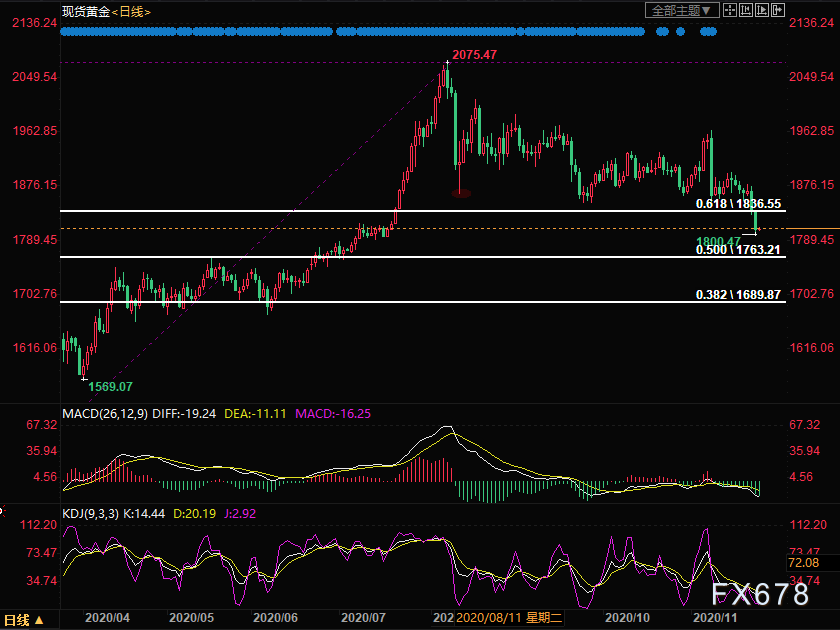This screenshot has width=840, height=630.
Task: Click the 现货黄金 chart title
Action: pos(84,11)
